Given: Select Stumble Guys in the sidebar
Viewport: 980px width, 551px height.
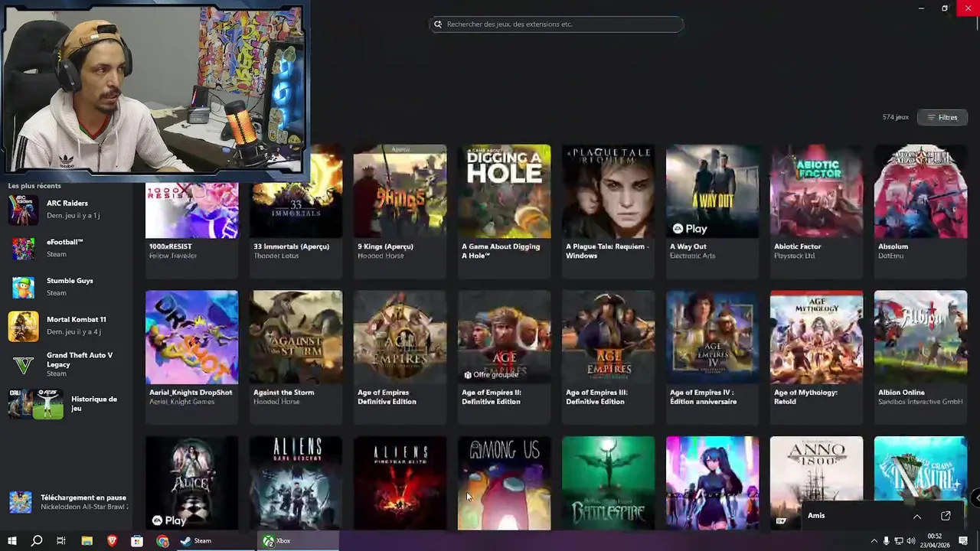Looking at the screenshot, I should pos(67,287).
